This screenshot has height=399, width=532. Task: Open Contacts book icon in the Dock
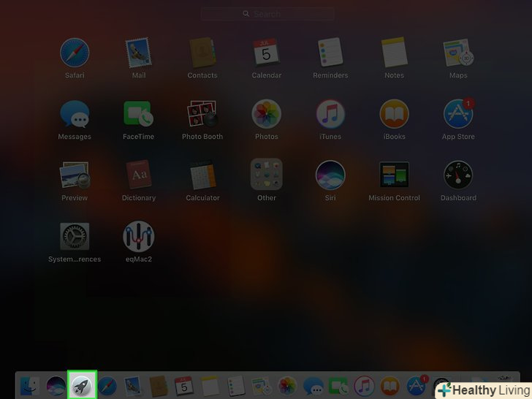(x=159, y=386)
